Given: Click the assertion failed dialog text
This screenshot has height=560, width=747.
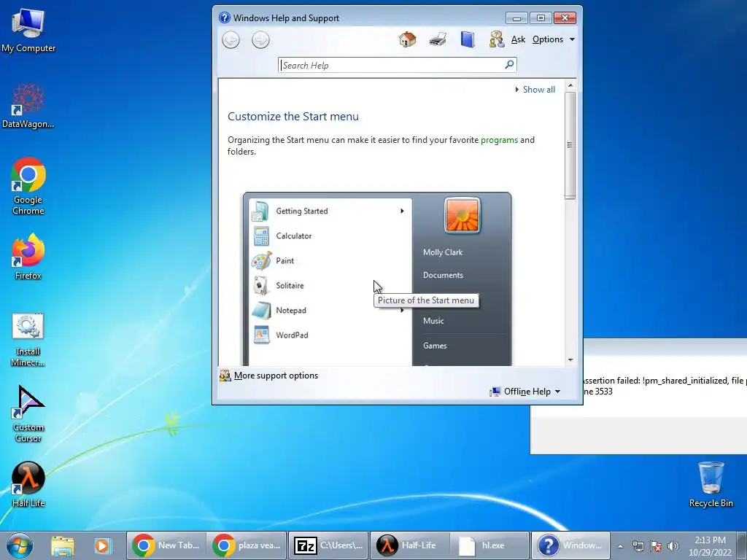Looking at the screenshot, I should click(665, 386).
